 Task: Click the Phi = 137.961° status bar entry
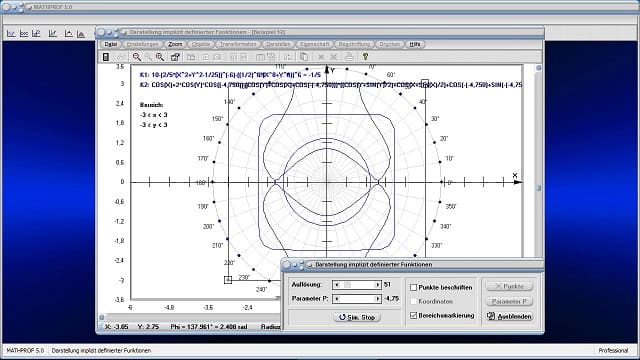pos(209,327)
